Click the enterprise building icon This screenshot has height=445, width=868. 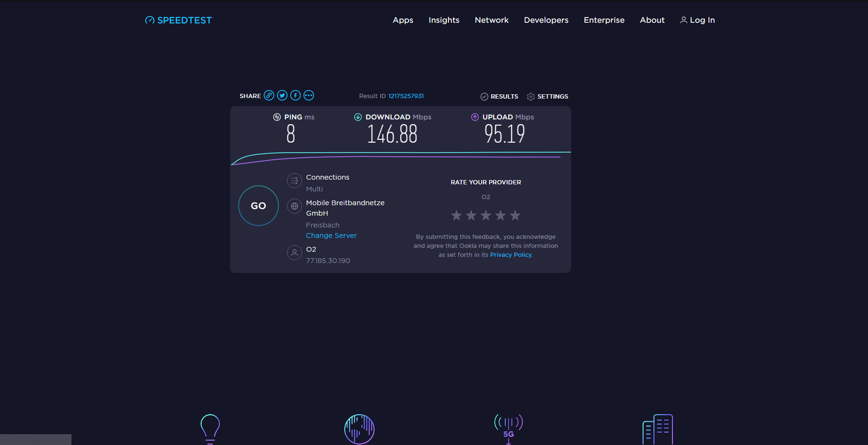tap(658, 429)
